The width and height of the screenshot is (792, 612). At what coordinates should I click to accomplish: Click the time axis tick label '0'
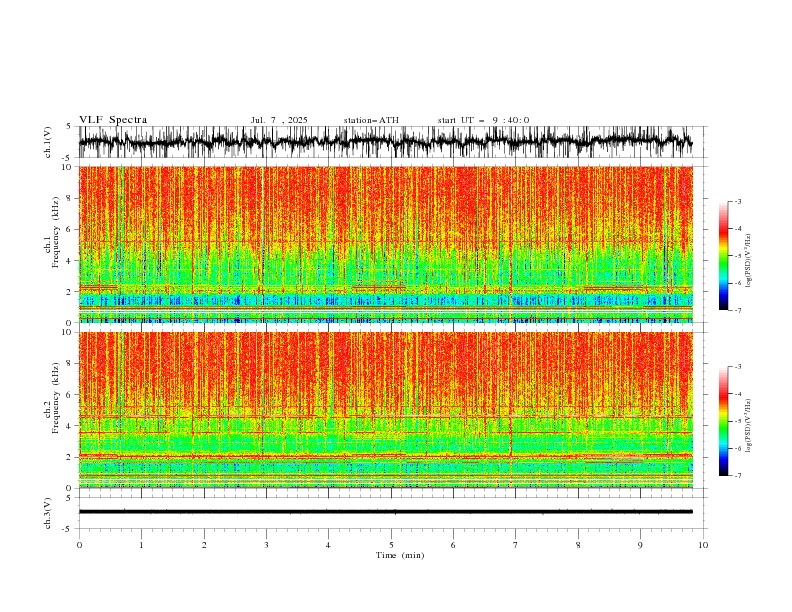click(x=79, y=545)
